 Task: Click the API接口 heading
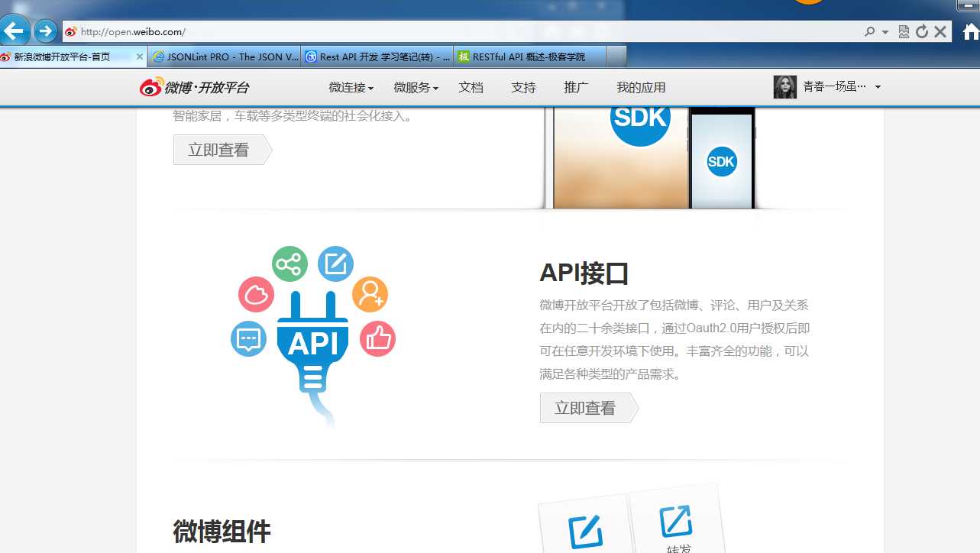pos(584,273)
